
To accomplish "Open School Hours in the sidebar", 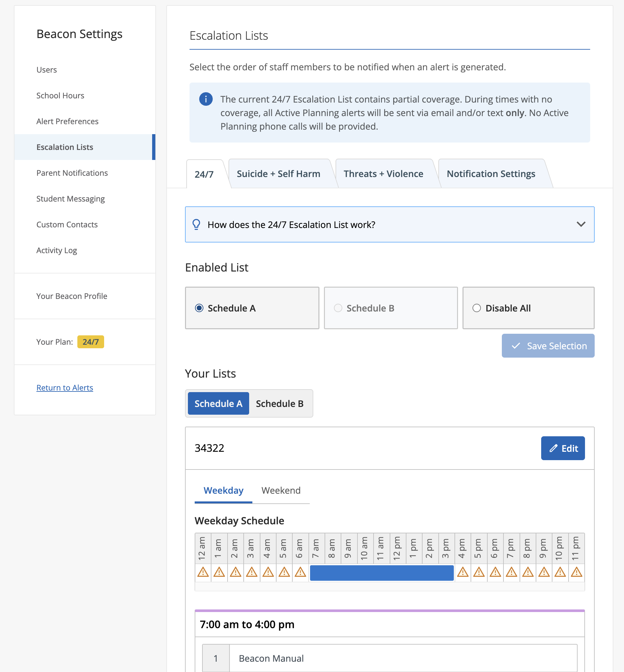I will (x=61, y=96).
